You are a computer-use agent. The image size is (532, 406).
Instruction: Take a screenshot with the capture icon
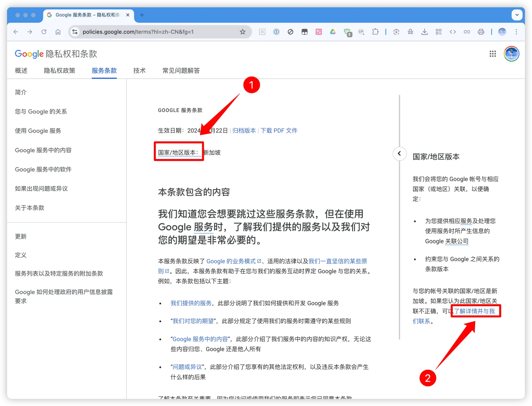click(x=396, y=32)
